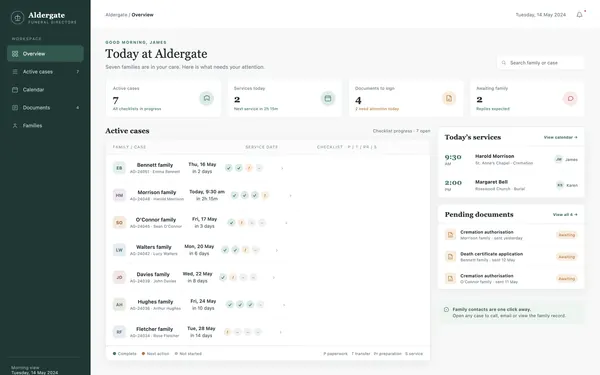Toggle first checklist check for Bennett family
This screenshot has height=375, width=600.
click(228, 168)
